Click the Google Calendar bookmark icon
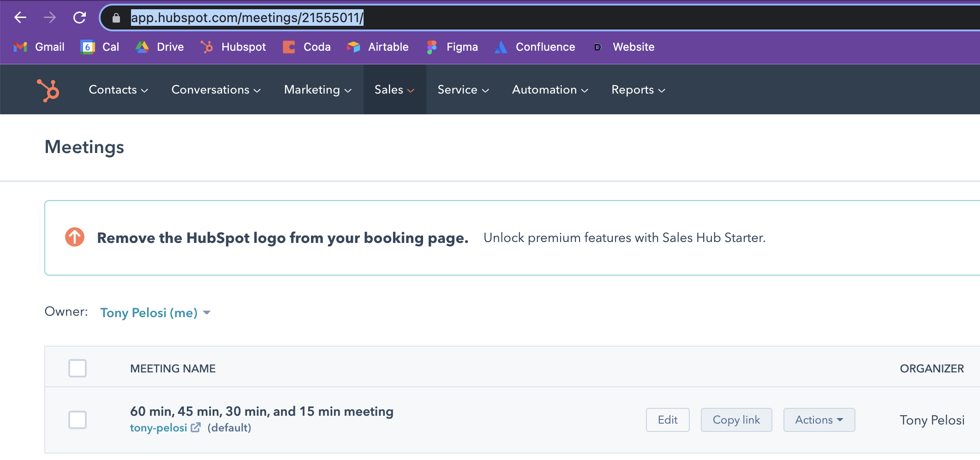980x460 pixels. click(x=88, y=47)
